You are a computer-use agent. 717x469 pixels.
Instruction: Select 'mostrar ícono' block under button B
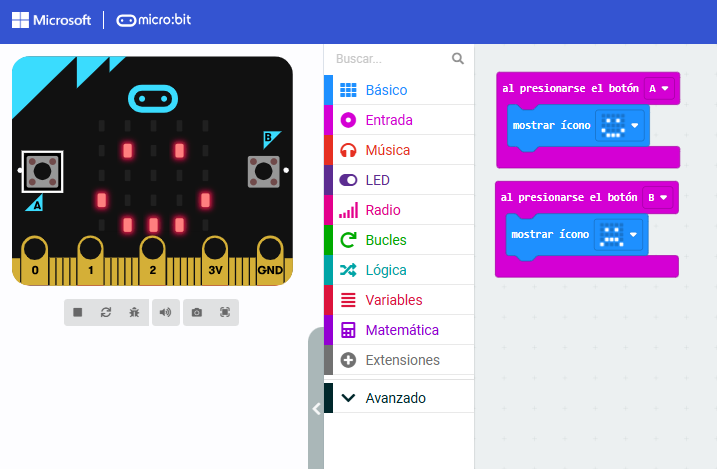[550, 234]
